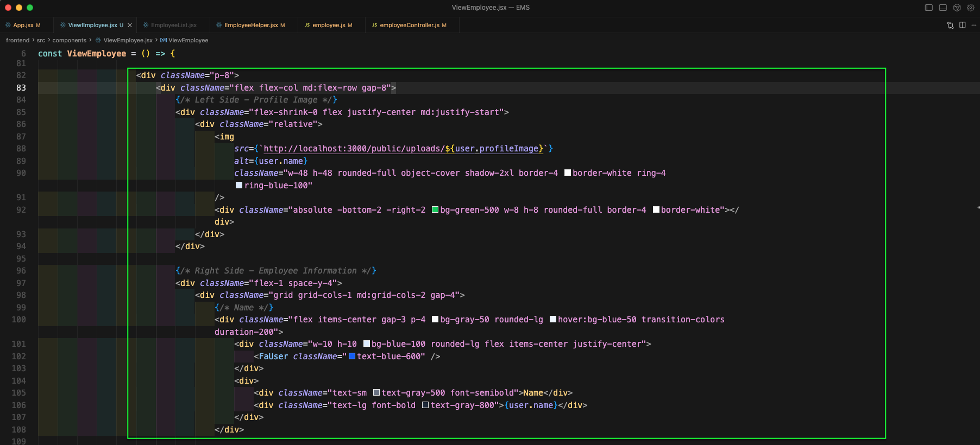
Task: Click the <img tag on line 87
Action: [224, 136]
